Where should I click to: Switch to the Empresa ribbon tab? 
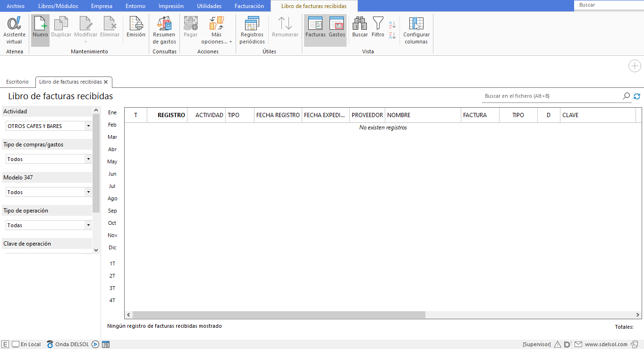102,6
